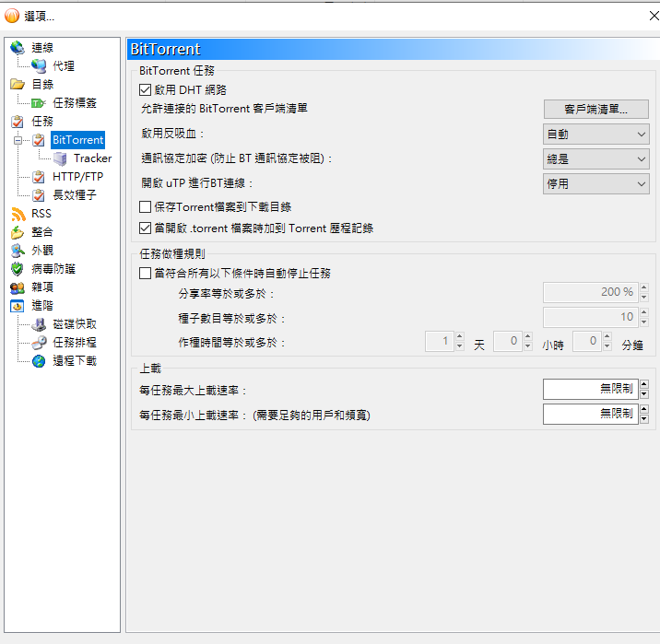Click the Tracker server icon

(60, 158)
